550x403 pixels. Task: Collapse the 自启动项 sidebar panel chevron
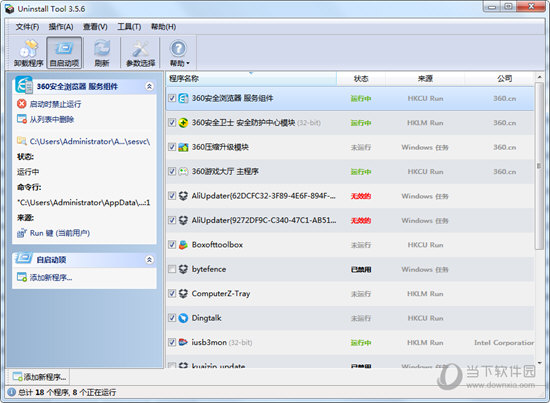(149, 260)
